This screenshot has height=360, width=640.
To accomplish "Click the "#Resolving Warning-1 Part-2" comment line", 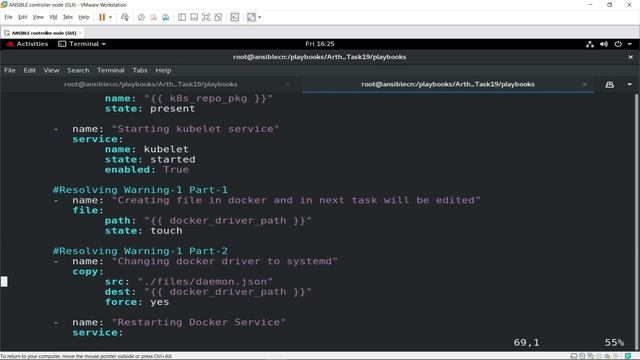I will point(140,251).
